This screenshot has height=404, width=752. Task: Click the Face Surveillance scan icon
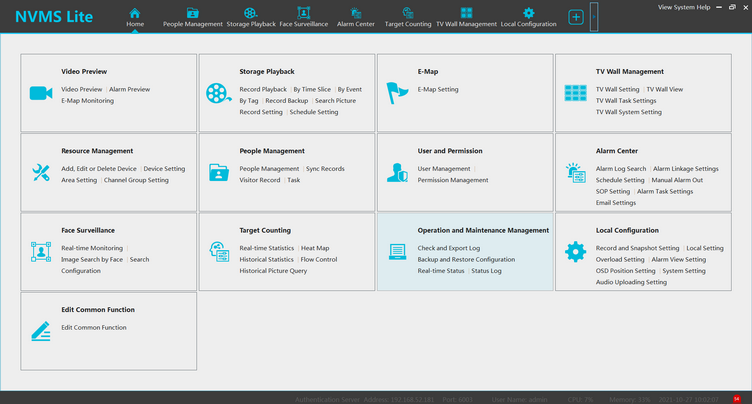pos(41,251)
